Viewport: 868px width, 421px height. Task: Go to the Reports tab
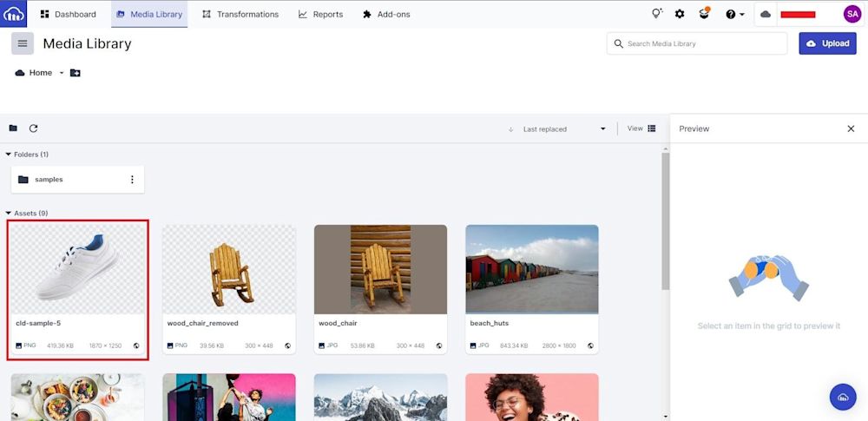coord(320,14)
